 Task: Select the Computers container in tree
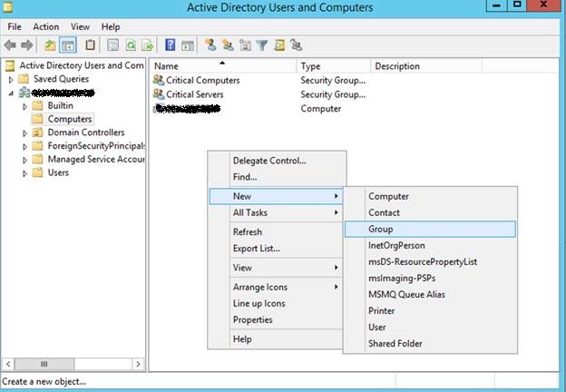tap(70, 119)
